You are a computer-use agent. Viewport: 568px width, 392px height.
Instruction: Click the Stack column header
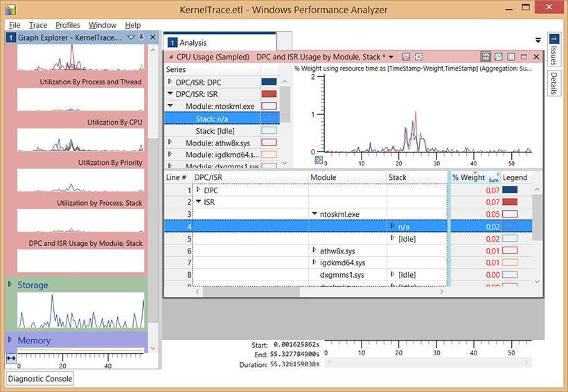pyautogui.click(x=417, y=177)
